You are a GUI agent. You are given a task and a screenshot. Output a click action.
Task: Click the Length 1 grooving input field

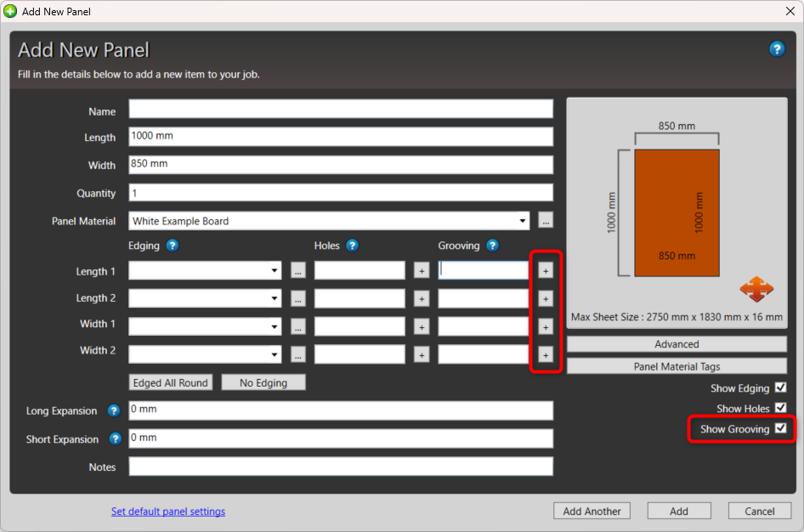484,270
